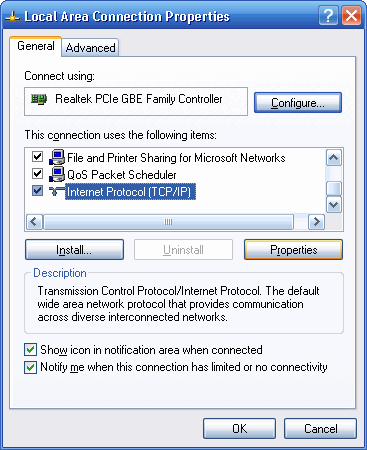The image size is (367, 450).
Task: Click the Configure button
Action: 298,103
